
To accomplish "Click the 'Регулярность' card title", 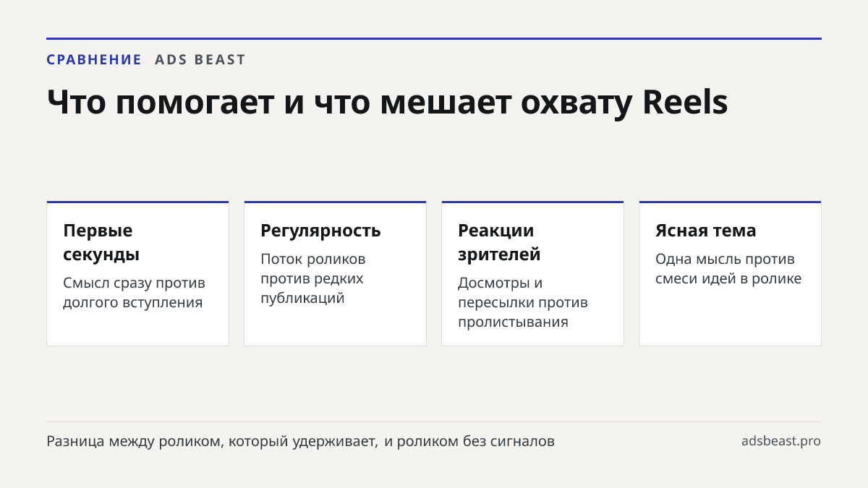I will (320, 231).
